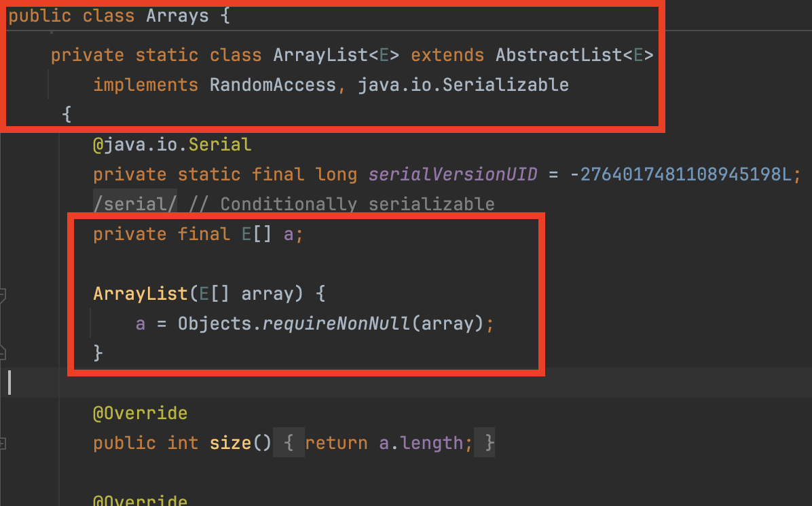
Task: Click the RandomAccess interface name
Action: tap(273, 85)
